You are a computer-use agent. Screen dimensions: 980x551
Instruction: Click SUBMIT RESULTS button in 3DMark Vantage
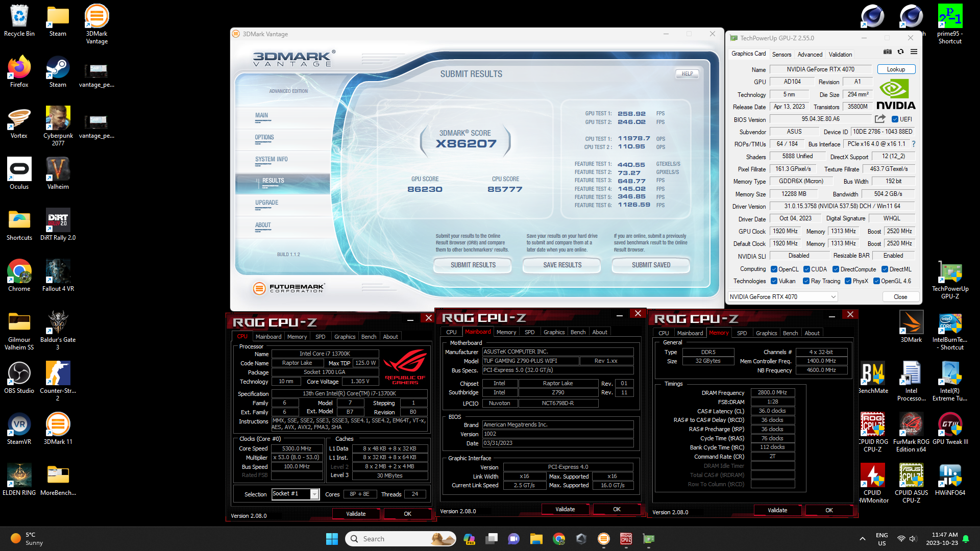pos(473,265)
